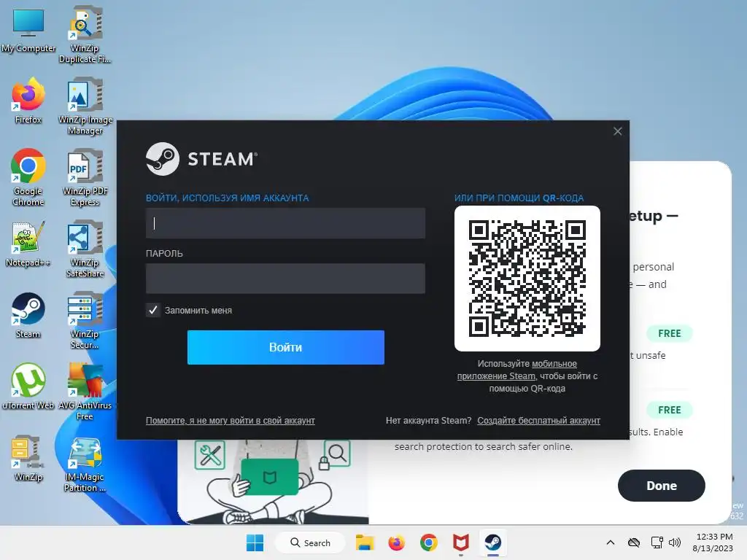Open network status in system tray
The image size is (747, 560).
click(657, 542)
